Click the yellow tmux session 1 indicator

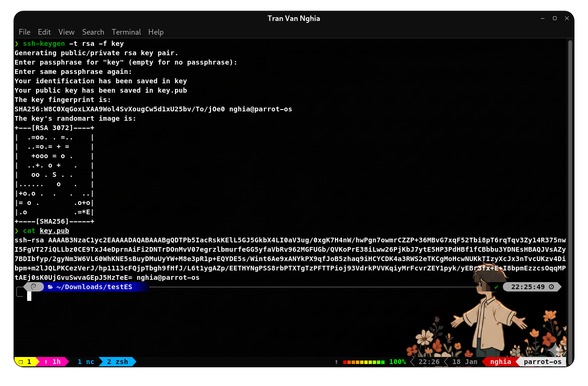[25, 362]
